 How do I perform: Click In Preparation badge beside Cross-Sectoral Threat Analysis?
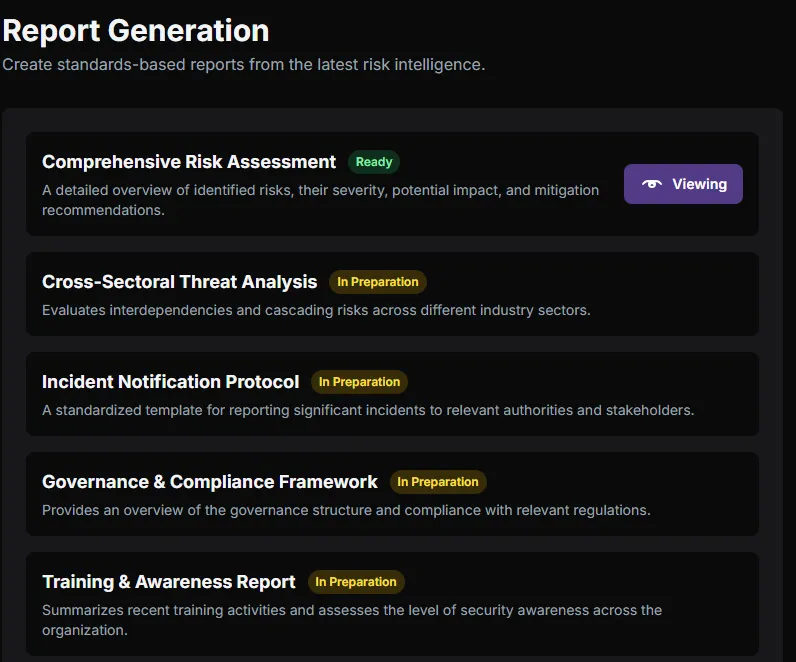(x=378, y=282)
